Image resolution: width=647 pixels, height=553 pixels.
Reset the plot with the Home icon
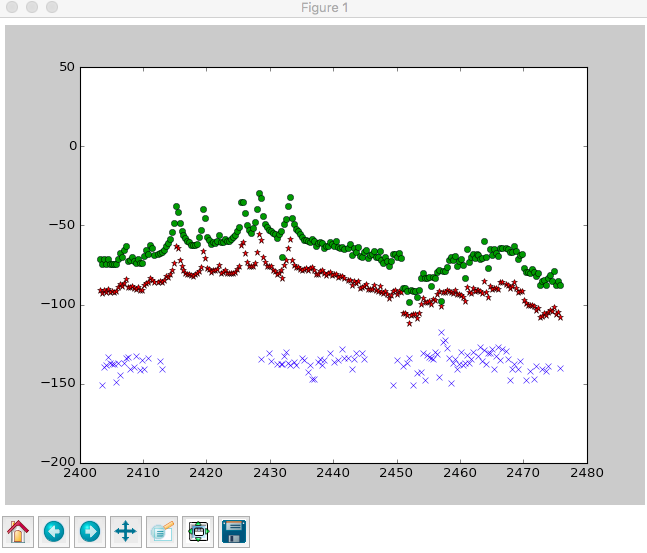(x=18, y=531)
